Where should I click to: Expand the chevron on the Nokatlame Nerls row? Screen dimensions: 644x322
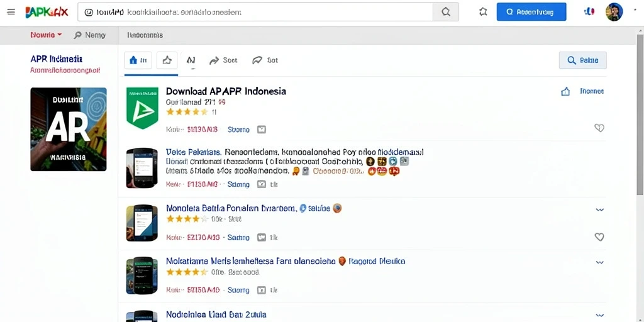[599, 262]
